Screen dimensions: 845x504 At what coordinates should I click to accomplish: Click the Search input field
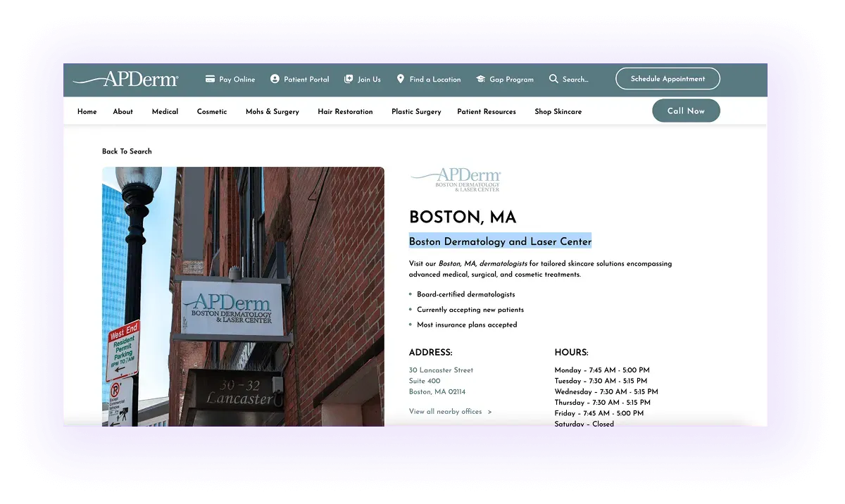tap(575, 80)
